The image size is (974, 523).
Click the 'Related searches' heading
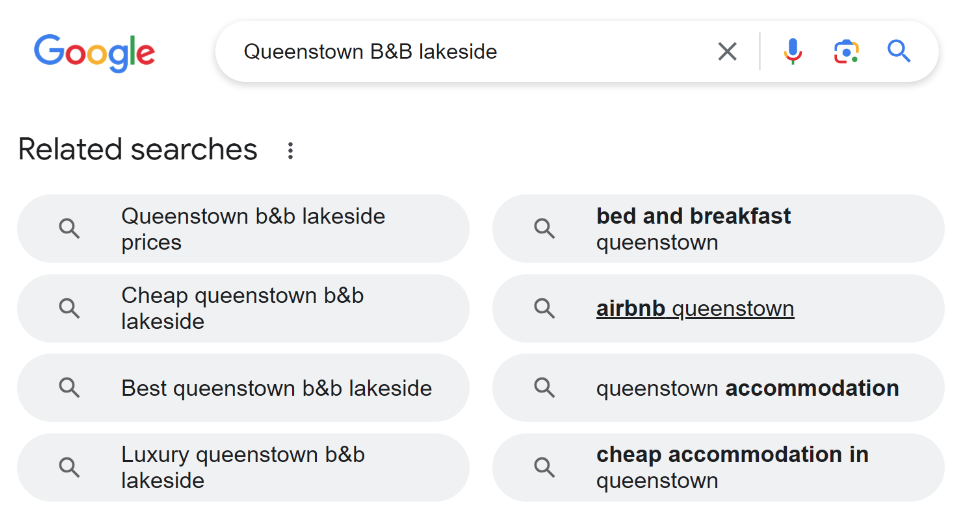(137, 150)
